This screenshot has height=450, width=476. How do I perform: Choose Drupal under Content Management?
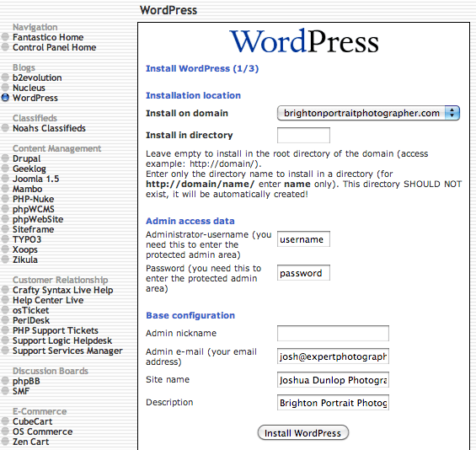[26, 158]
